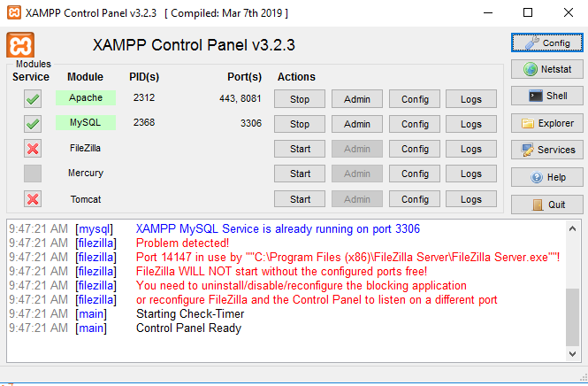The width and height of the screenshot is (588, 386).
Task: Open Windows Services panel
Action: [546, 150]
